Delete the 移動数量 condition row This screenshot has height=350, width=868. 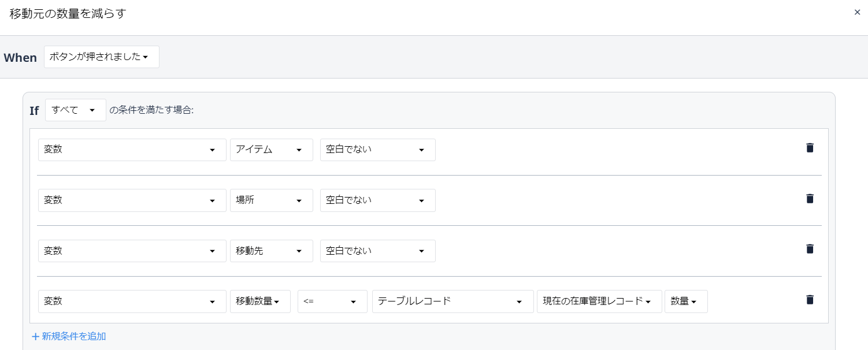[810, 300]
